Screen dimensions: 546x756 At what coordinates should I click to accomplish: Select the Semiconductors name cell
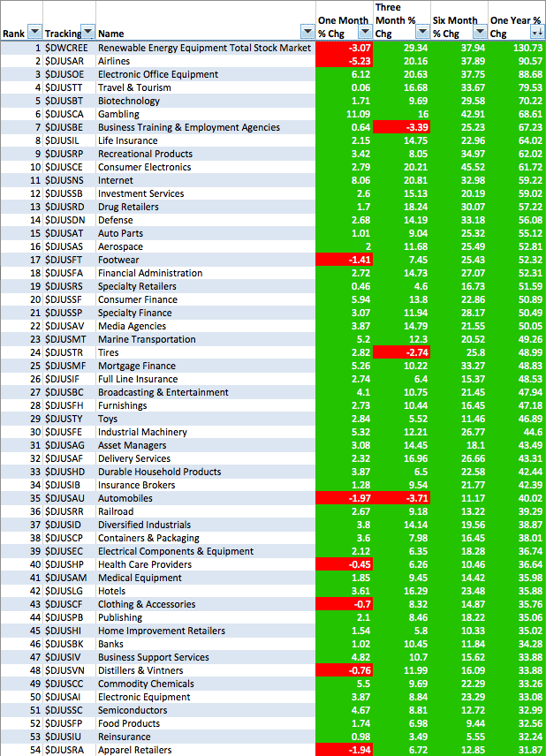tap(206, 711)
